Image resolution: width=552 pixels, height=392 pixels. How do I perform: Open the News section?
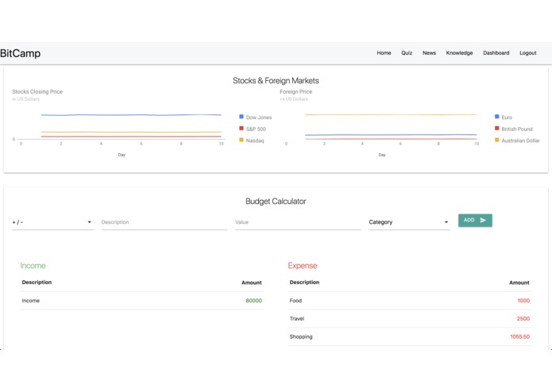(x=429, y=52)
